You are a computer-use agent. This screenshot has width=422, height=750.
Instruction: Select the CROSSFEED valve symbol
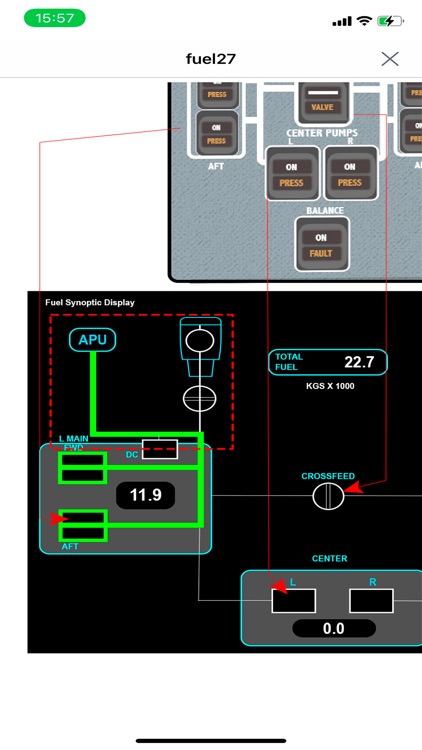328,496
